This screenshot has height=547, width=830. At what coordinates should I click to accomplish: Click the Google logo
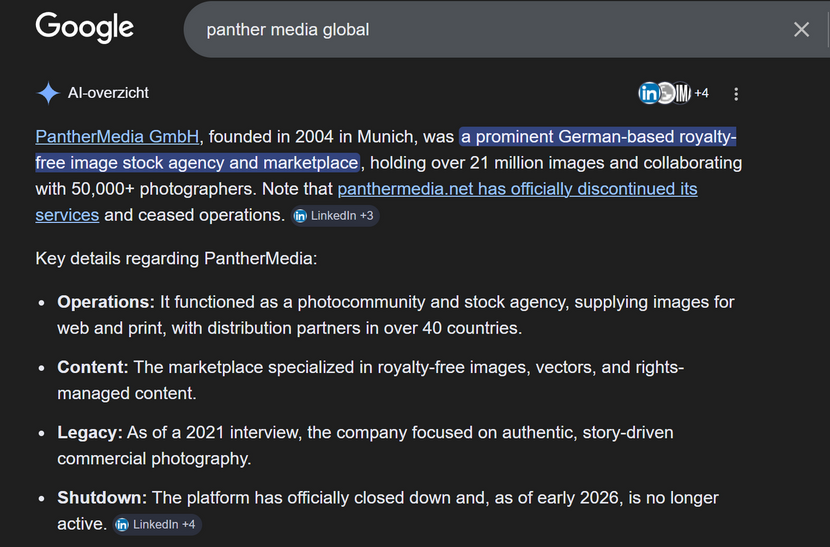tap(85, 28)
